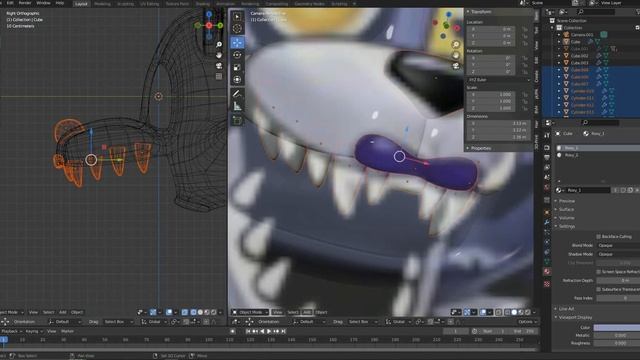The image size is (640, 360).
Task: Open the Layout workspace tab
Action: click(81, 4)
